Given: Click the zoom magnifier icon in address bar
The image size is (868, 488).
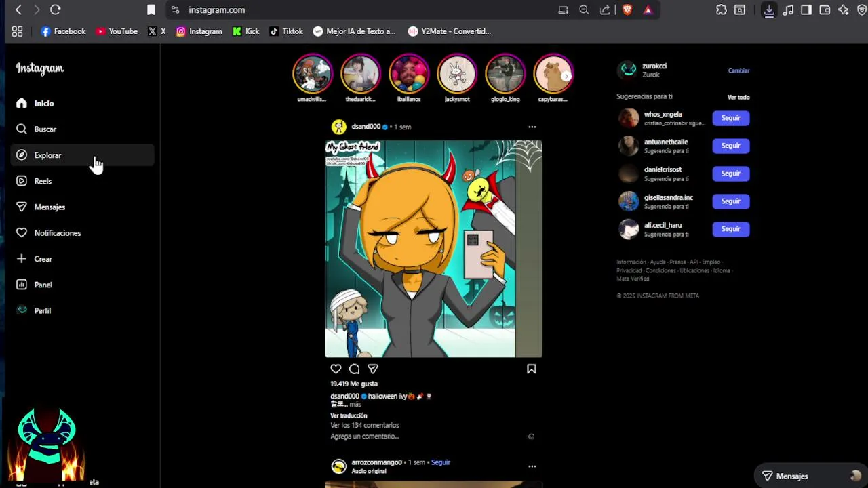Looking at the screenshot, I should (584, 9).
